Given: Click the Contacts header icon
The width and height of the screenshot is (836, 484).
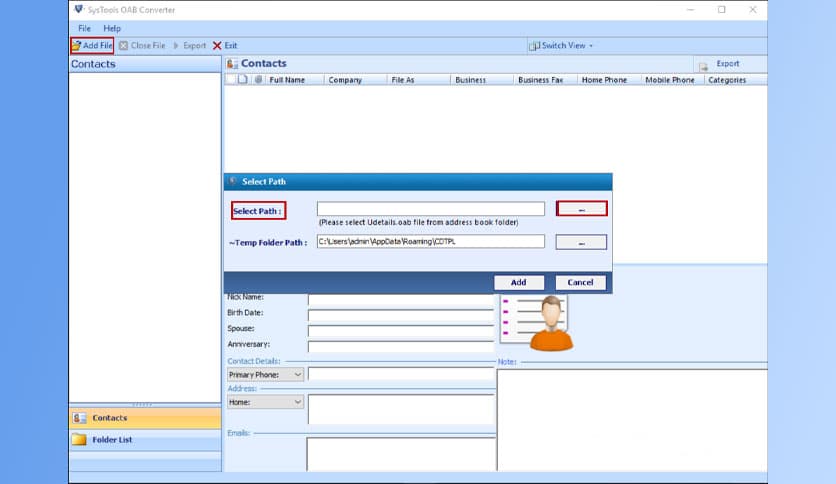Looking at the screenshot, I should 232,63.
